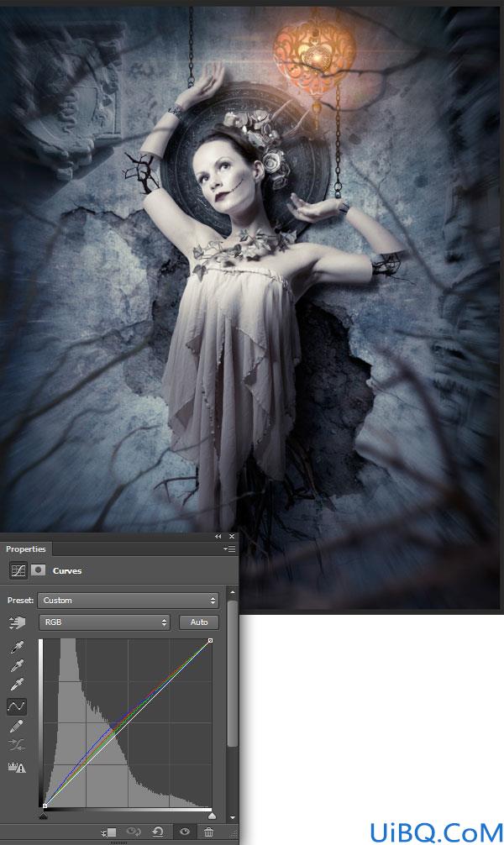
Task: Pick the white point eyedropper
Action: [18, 685]
